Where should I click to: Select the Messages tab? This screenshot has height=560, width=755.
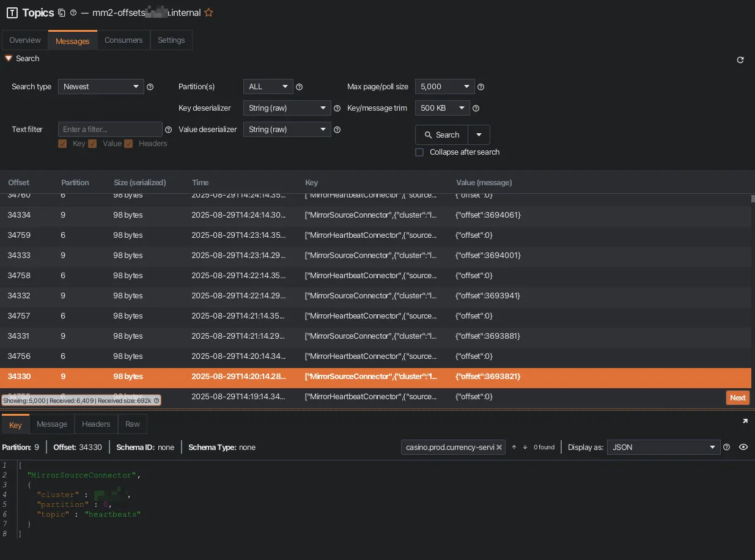tap(73, 41)
